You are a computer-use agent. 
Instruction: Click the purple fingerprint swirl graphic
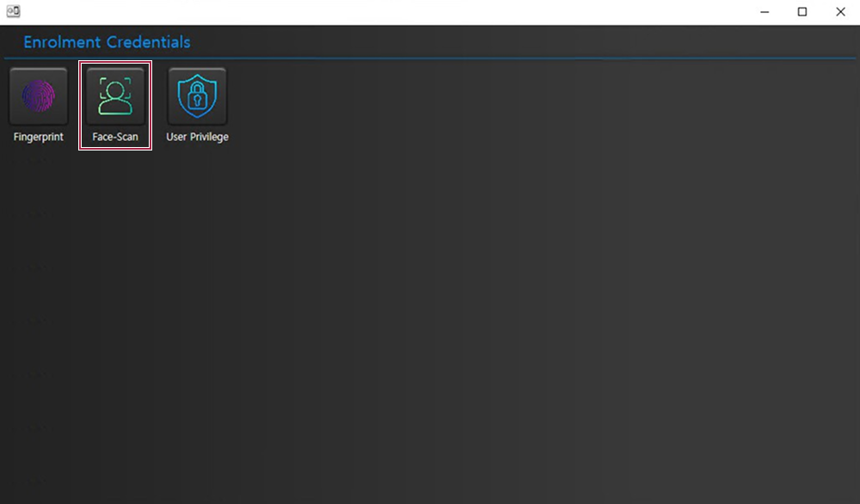point(38,95)
